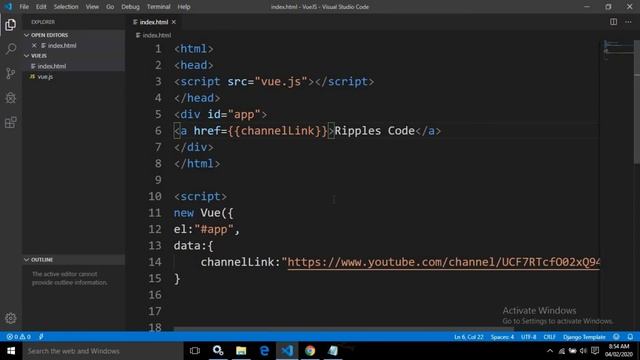Click the horizontal editor scrollbar
Image resolution: width=640 pixels, height=360 pixels.
pos(344,328)
